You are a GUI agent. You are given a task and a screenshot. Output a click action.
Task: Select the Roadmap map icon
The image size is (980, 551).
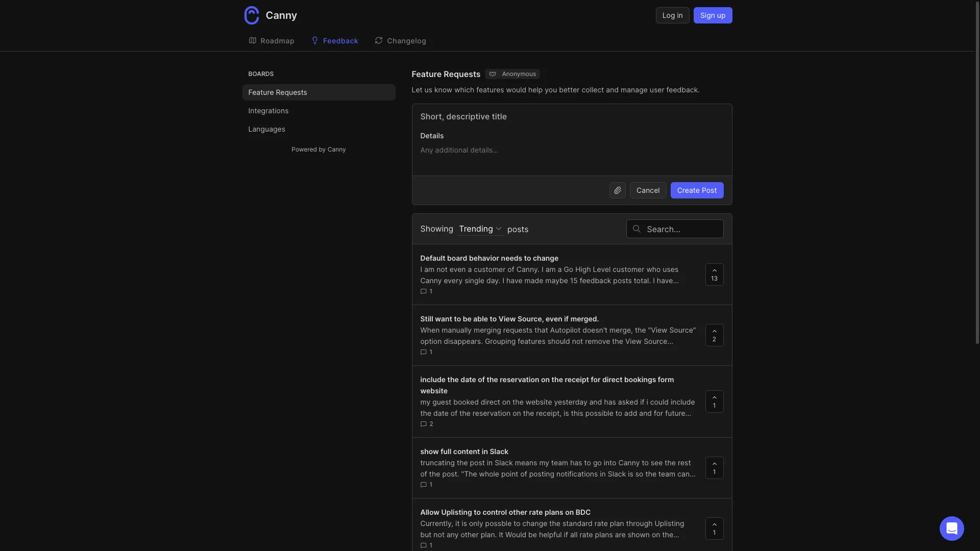[253, 40]
